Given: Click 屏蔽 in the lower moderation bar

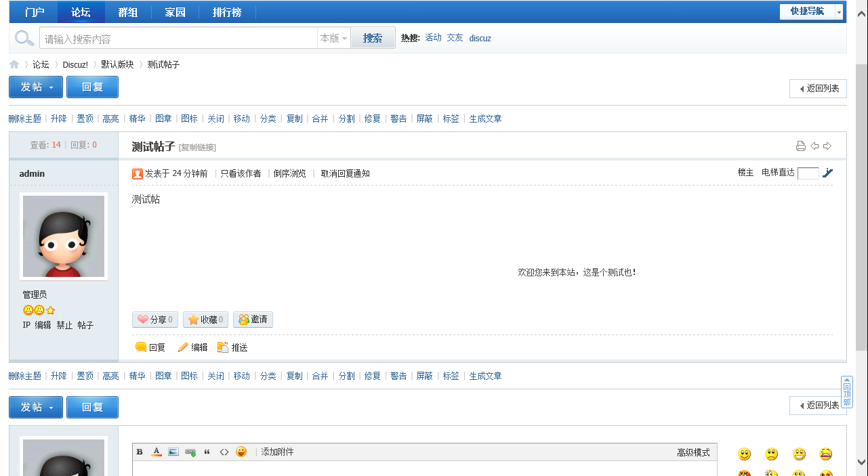Looking at the screenshot, I should click(424, 376).
